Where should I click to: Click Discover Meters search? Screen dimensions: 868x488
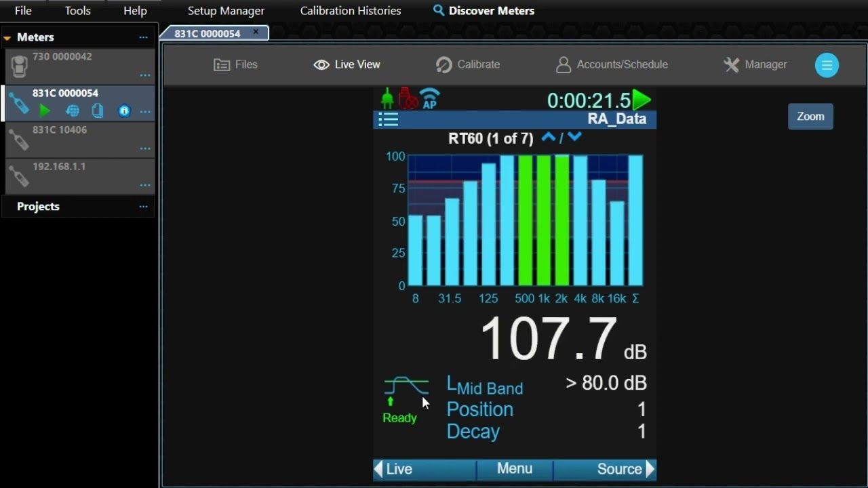(x=484, y=11)
